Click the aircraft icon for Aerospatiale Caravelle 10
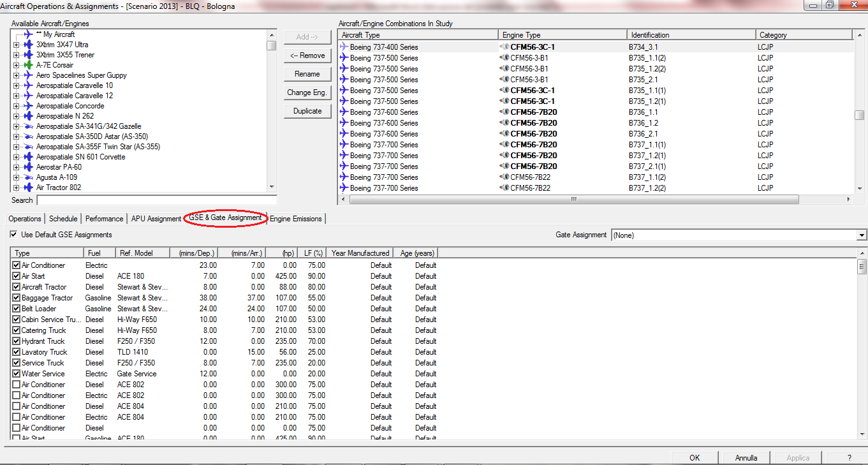This screenshot has height=465, width=868. (27, 85)
